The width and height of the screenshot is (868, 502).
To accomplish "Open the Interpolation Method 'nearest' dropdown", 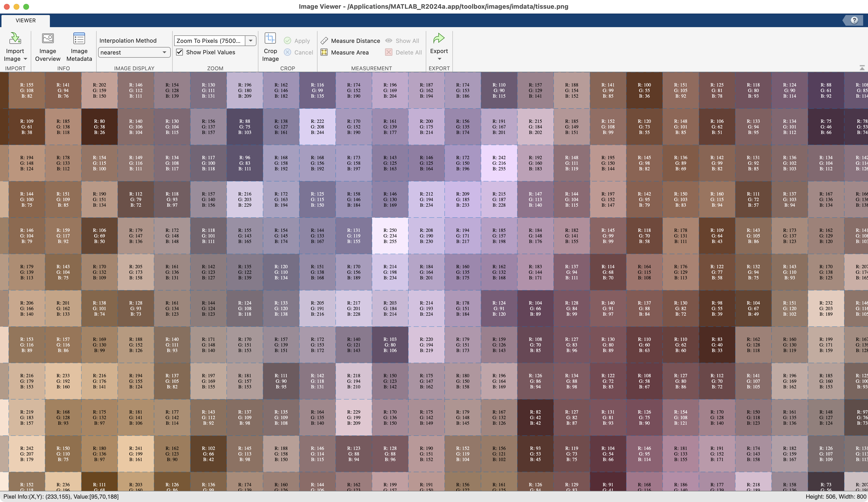I will click(x=134, y=52).
